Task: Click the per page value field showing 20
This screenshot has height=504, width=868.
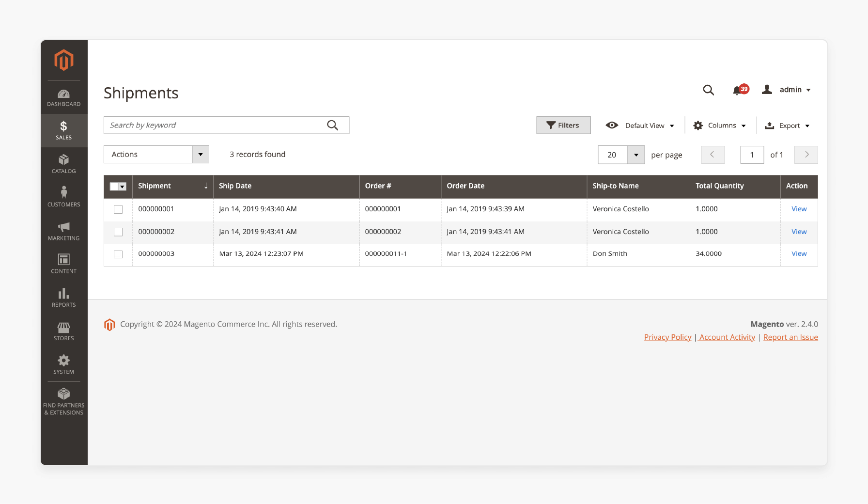Action: (612, 155)
